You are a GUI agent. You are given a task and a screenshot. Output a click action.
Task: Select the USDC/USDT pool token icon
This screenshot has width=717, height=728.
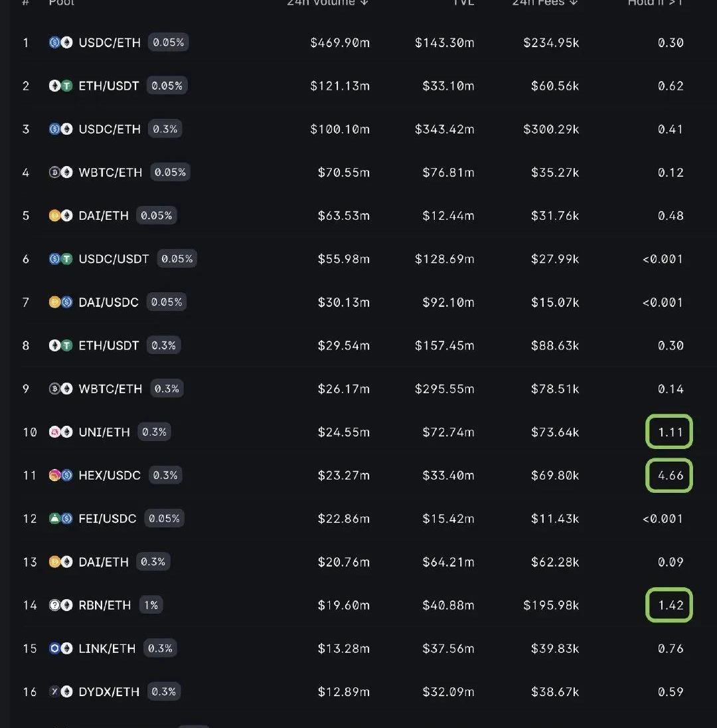point(60,259)
